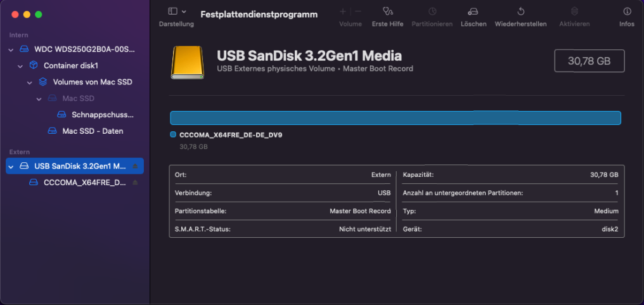Select USB SanDisk 3.2Gen1 in sidebar

coord(75,166)
